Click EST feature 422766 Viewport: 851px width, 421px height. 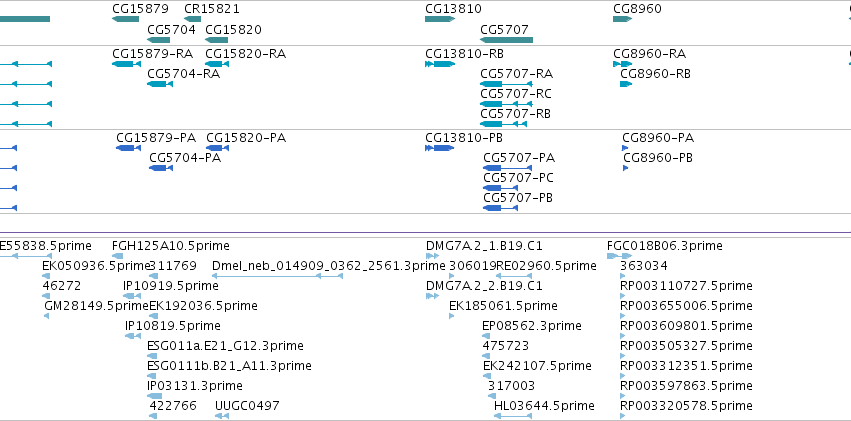point(153,416)
